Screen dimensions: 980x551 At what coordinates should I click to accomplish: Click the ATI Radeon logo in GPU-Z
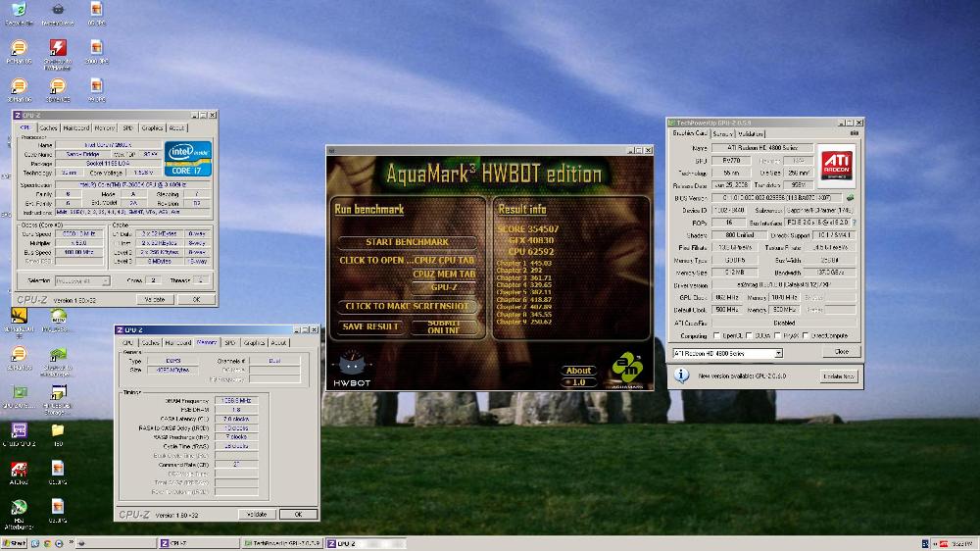click(x=836, y=165)
